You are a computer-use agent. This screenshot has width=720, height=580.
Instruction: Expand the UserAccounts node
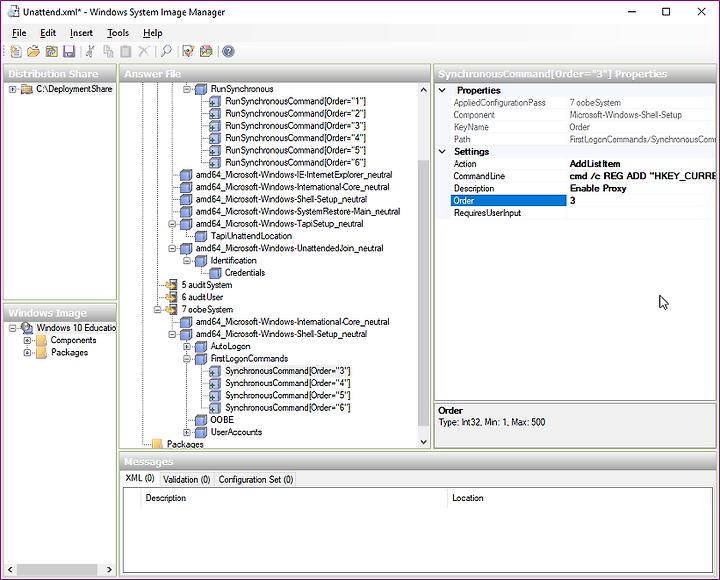coord(187,432)
